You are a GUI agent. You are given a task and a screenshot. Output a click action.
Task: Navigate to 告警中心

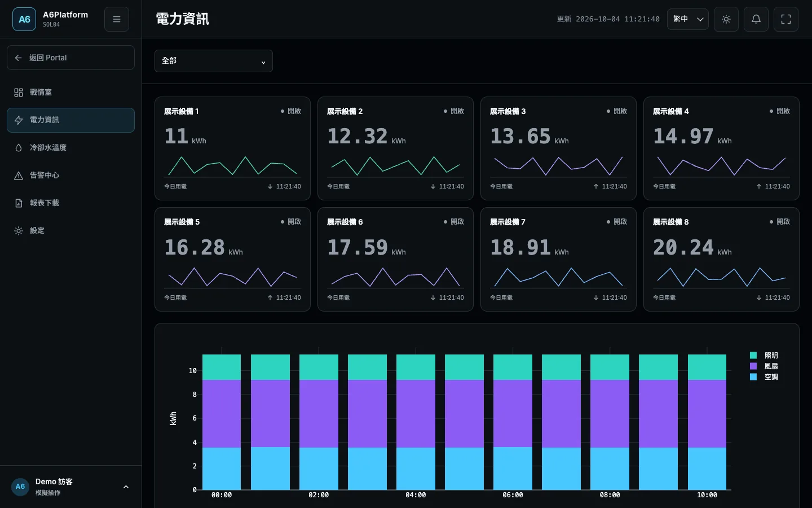coord(70,176)
